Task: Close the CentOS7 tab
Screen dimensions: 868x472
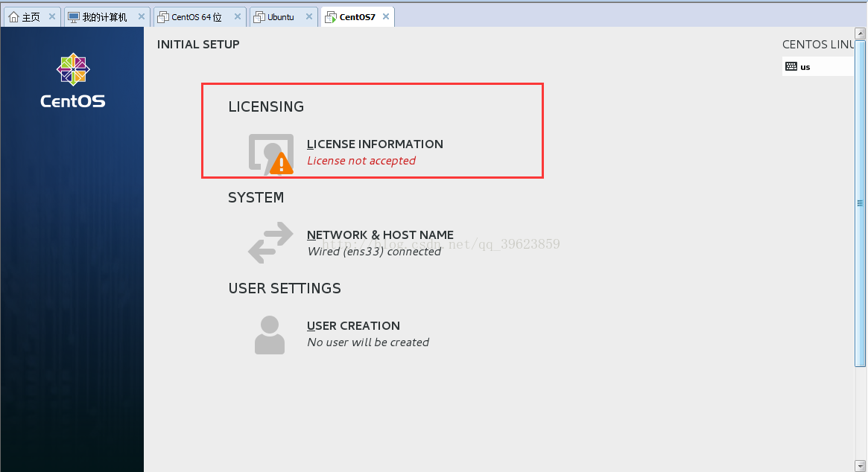Action: pos(386,16)
